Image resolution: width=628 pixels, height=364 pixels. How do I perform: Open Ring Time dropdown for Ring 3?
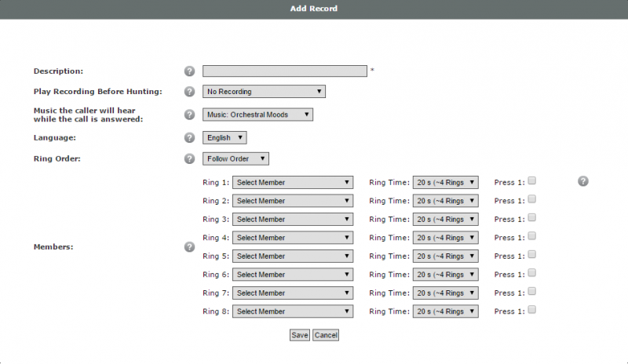(x=446, y=220)
